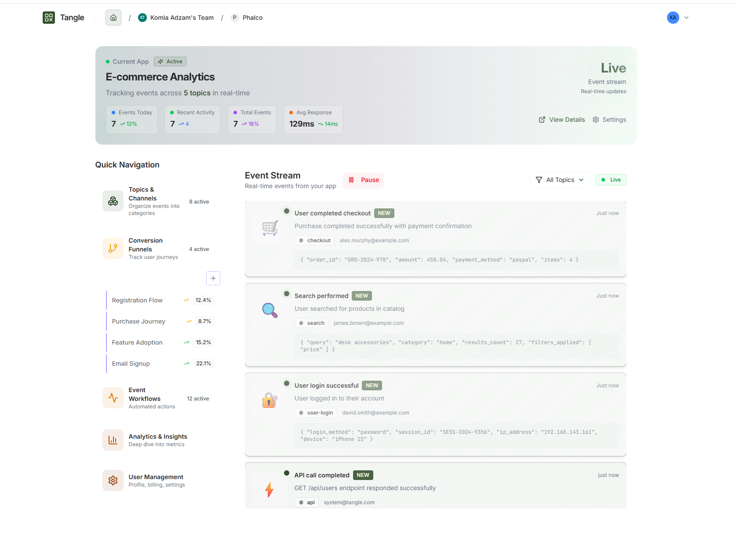Viewport: 736px width, 560px height.
Task: Expand the account menu chevron
Action: [x=686, y=18]
